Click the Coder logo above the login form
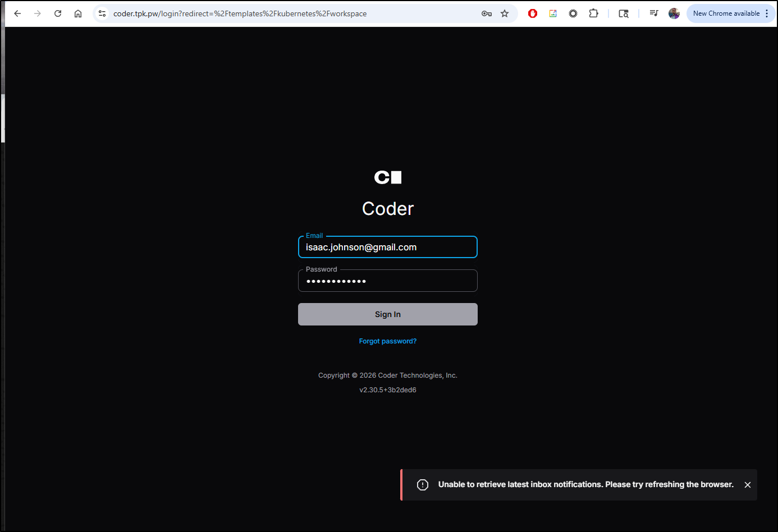This screenshot has width=778, height=532. tap(387, 177)
